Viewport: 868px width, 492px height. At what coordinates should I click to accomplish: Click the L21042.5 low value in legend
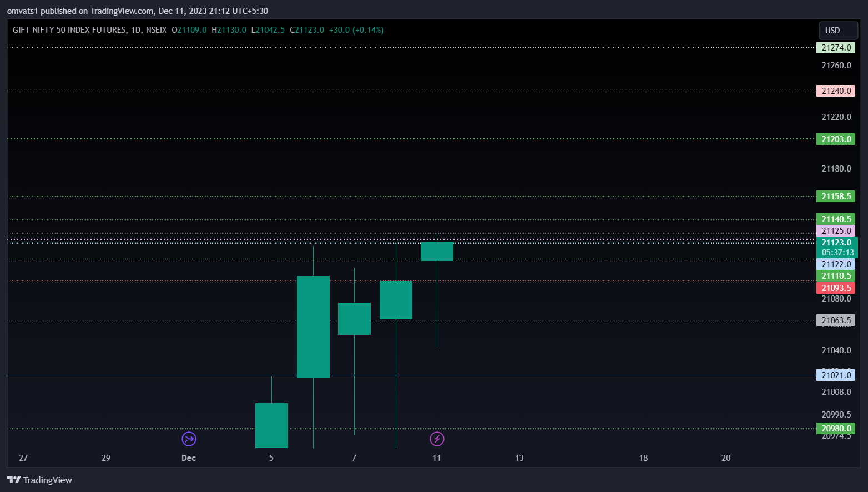(x=268, y=30)
